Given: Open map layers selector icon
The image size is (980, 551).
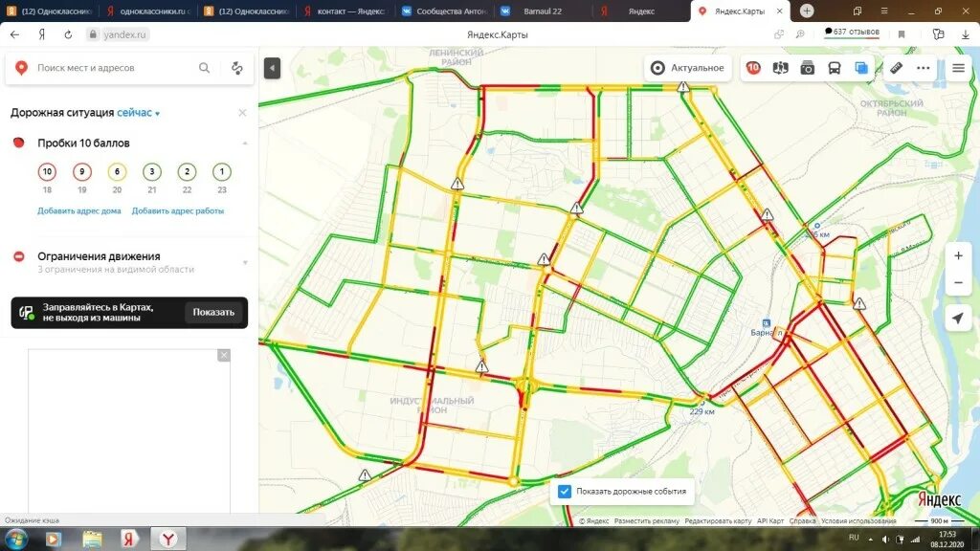Looking at the screenshot, I should point(861,68).
